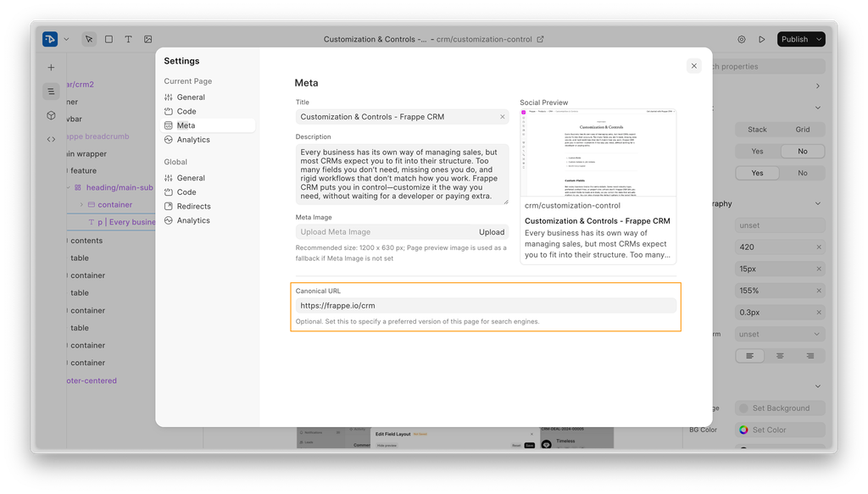Clear the Title field
Image resolution: width=868 pixels, height=494 pixels.
(502, 117)
